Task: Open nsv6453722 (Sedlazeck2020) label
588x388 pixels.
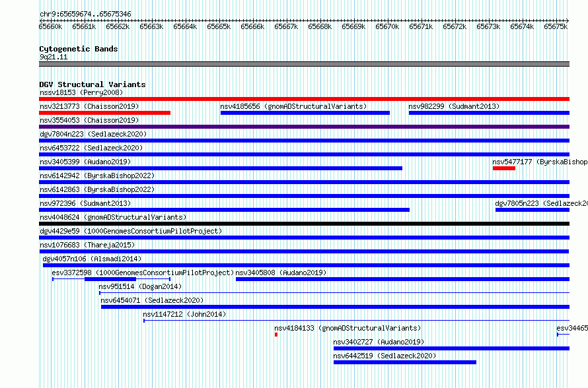Action: click(91, 148)
